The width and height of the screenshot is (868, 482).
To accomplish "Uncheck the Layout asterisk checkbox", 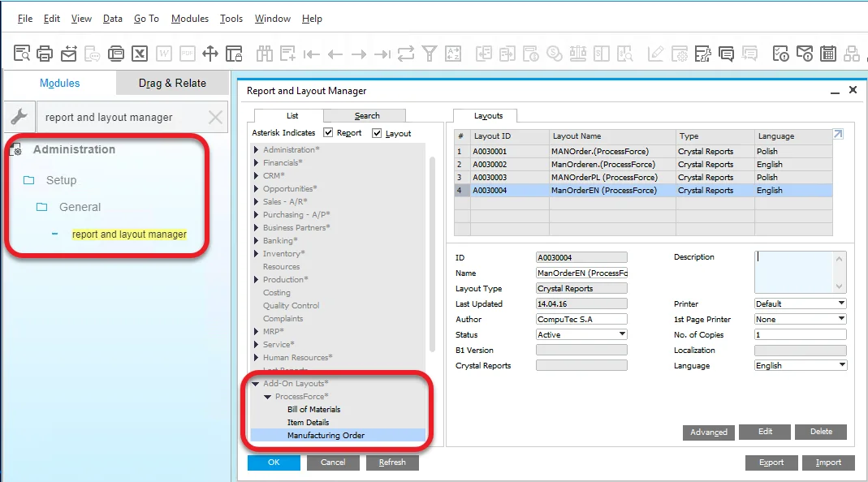I will [x=378, y=133].
